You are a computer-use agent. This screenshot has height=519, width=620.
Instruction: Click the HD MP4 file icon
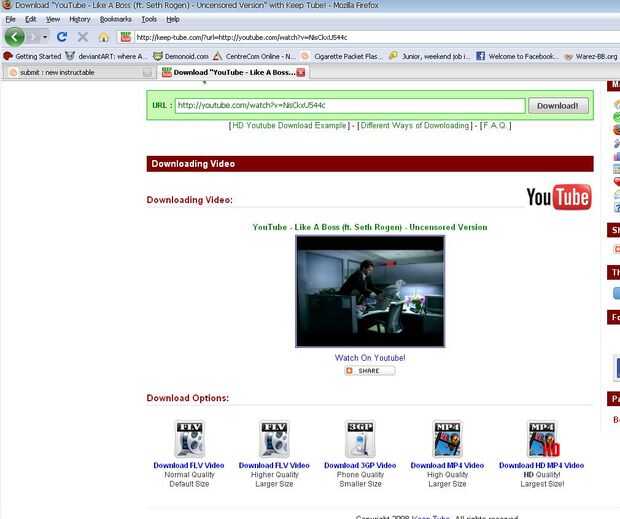click(x=543, y=439)
